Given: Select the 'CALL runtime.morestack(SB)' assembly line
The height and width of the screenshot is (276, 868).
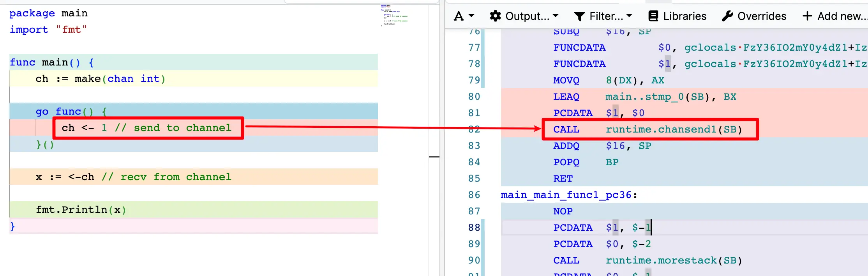Looking at the screenshot, I should tap(647, 260).
